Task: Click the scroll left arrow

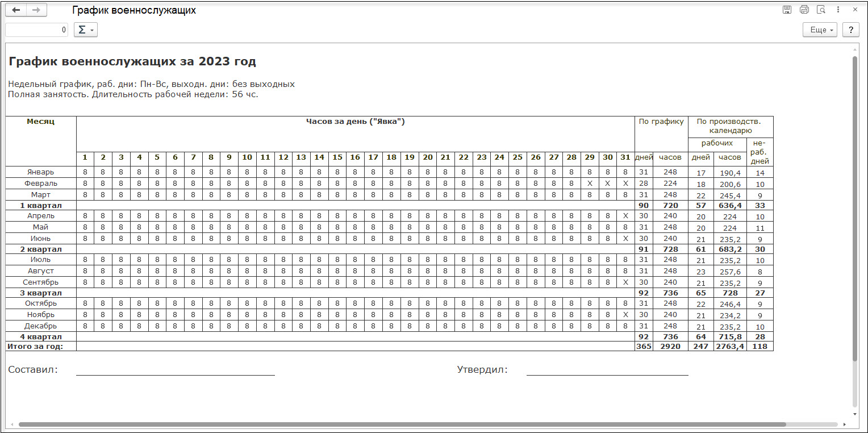Action: point(11,424)
